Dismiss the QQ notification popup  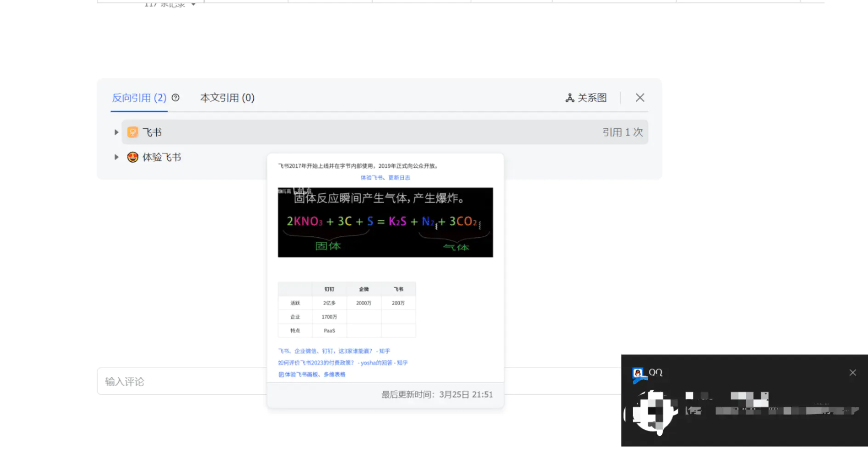coord(853,373)
